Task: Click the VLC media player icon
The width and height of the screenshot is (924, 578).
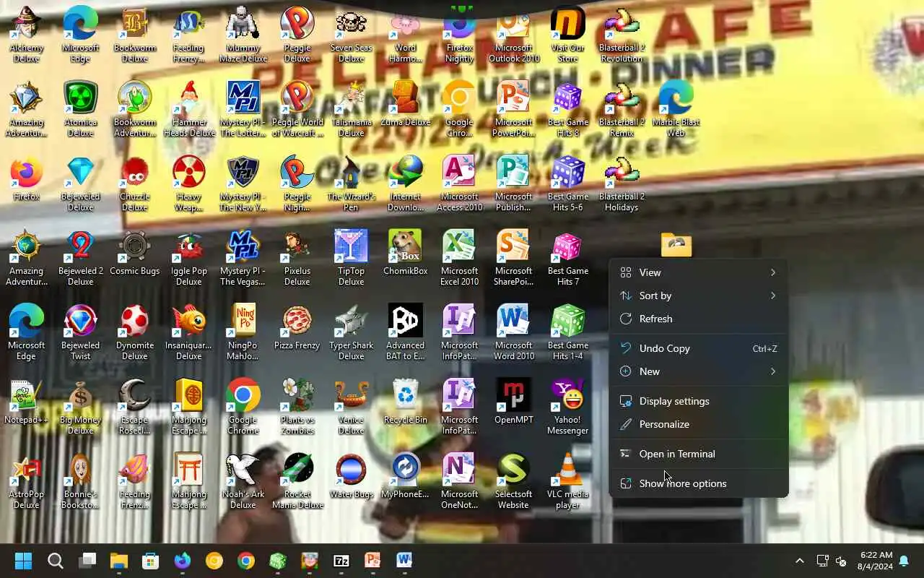Action: (x=567, y=481)
